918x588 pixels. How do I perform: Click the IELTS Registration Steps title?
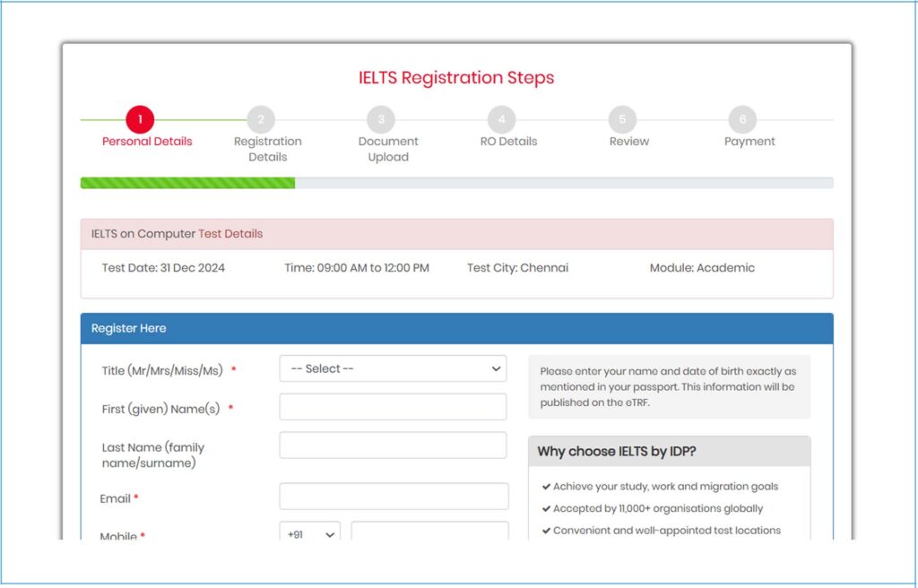456,78
